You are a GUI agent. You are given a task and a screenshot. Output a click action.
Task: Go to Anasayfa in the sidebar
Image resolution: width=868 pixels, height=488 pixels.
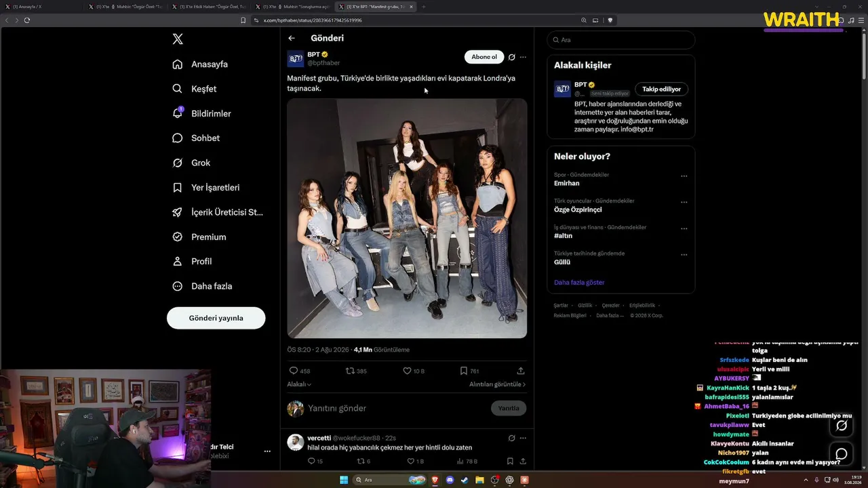point(200,64)
